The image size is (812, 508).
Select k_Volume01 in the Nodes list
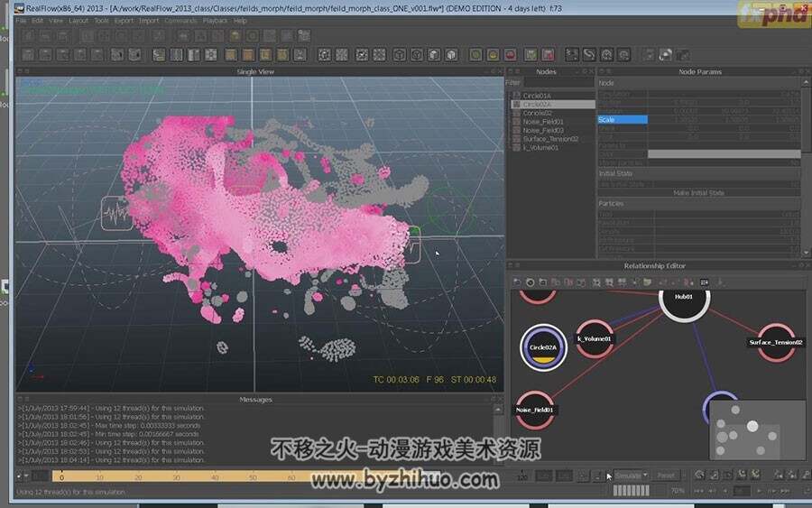click(x=540, y=148)
